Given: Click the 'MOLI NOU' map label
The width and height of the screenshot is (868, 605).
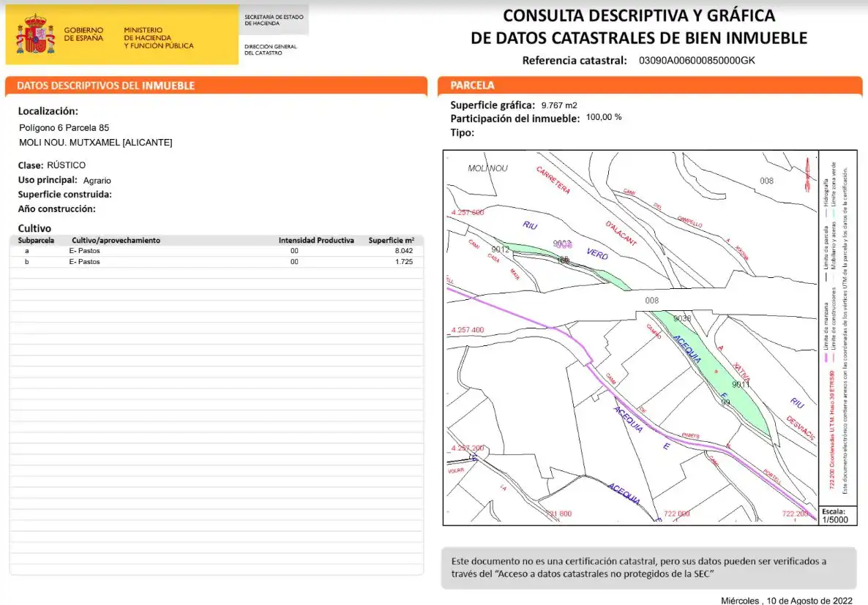Looking at the screenshot, I should pyautogui.click(x=487, y=168).
